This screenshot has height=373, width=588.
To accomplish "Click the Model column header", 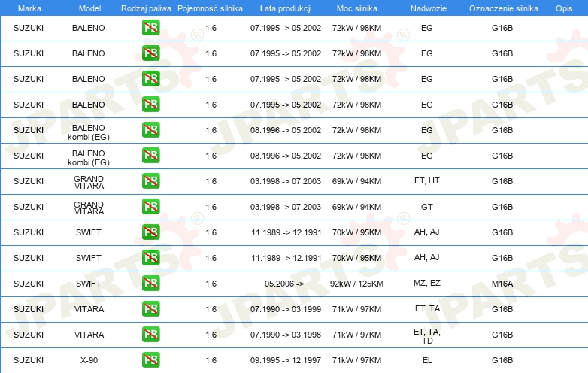I will pyautogui.click(x=89, y=8).
